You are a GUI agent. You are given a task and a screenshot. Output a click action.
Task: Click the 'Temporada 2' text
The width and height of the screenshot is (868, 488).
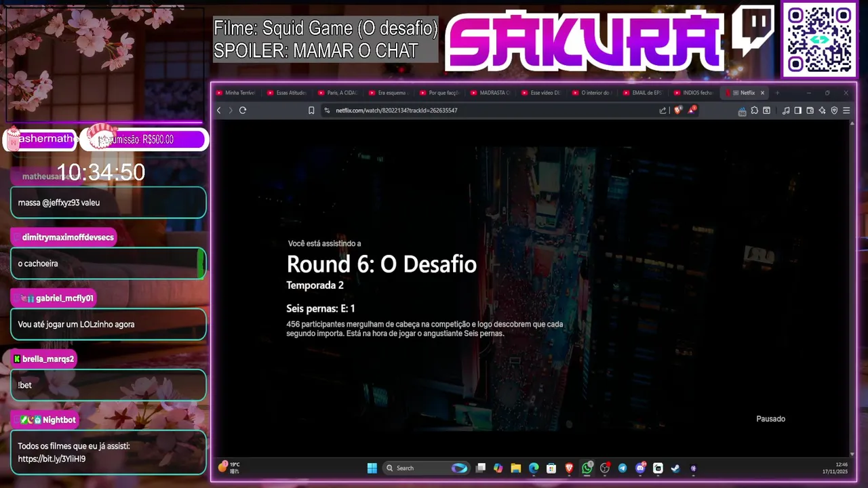315,285
